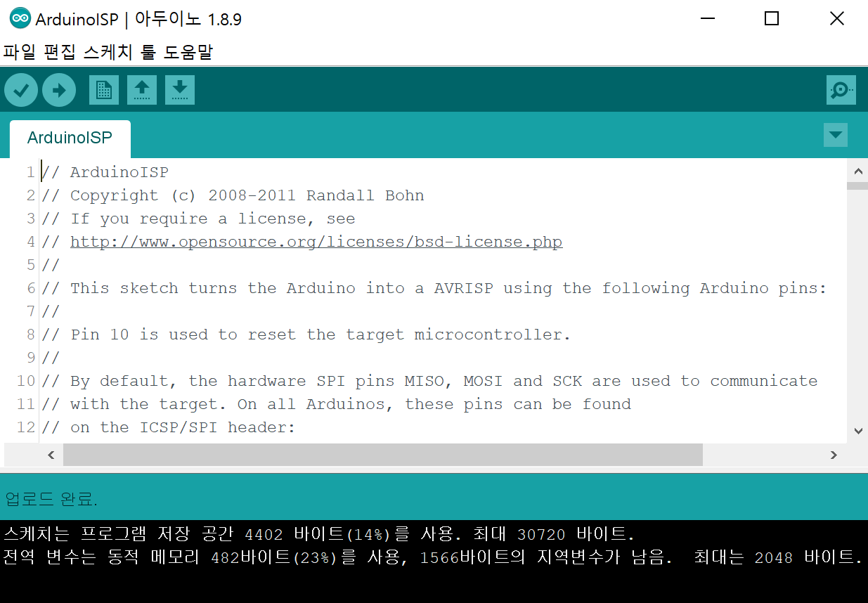868x603 pixels.
Task: Click the vertical scrollbar up arrow
Action: [857, 171]
